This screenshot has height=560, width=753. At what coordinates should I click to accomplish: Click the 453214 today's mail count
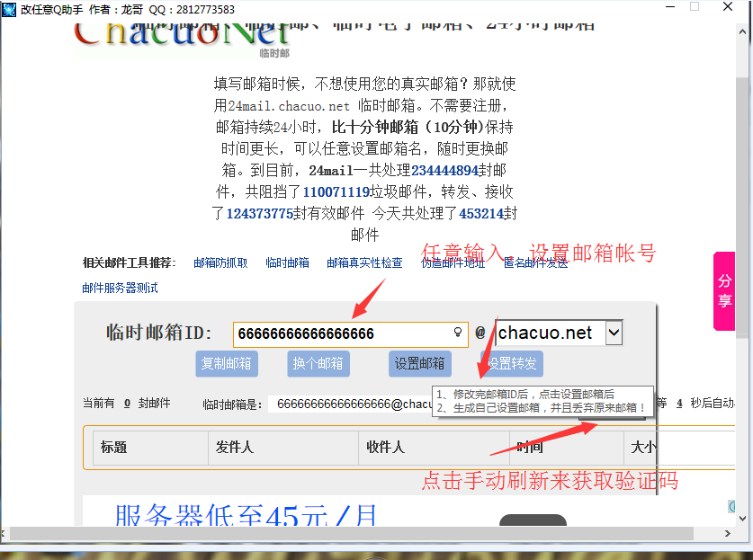pos(481,214)
